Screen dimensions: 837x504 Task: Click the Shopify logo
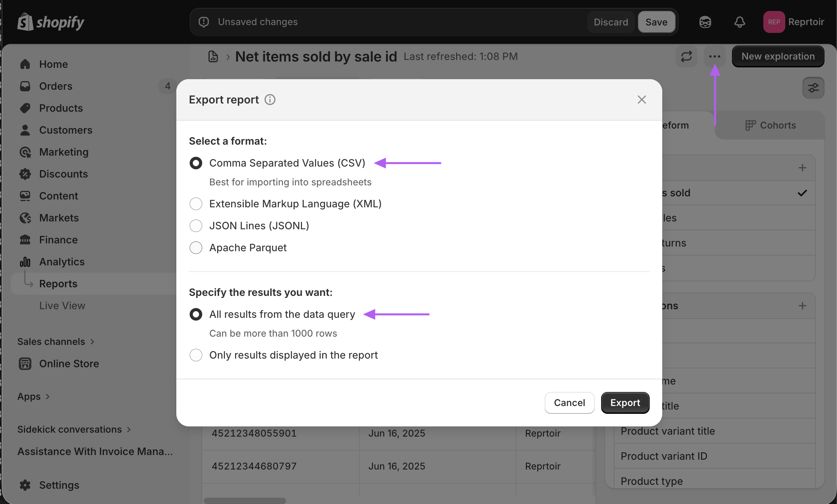click(51, 22)
